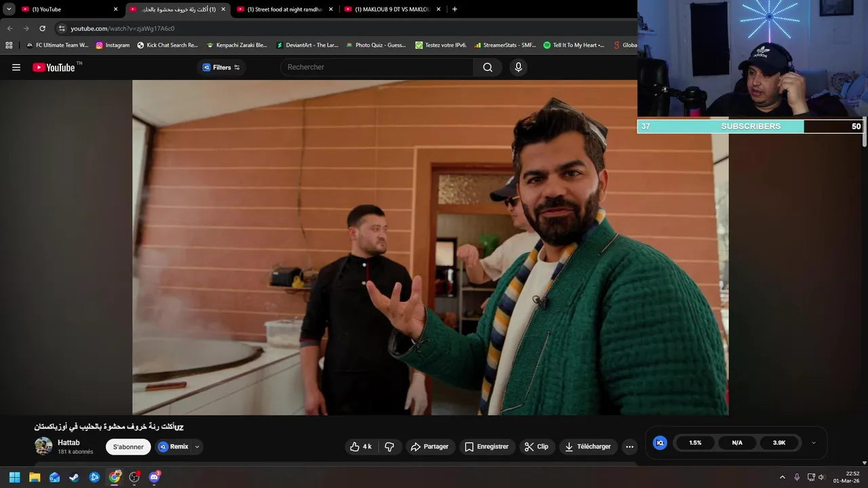Open the volume tray icon
This screenshot has height=488, width=868.
822,477
